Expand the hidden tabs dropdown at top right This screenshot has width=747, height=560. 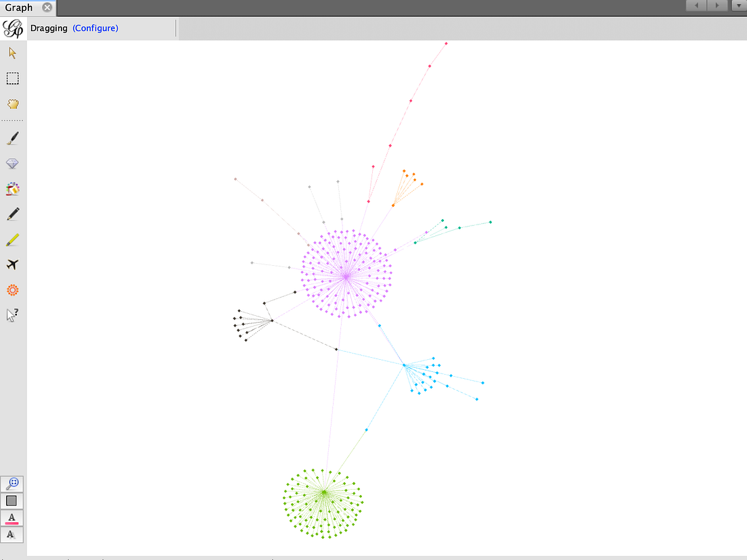click(740, 5)
